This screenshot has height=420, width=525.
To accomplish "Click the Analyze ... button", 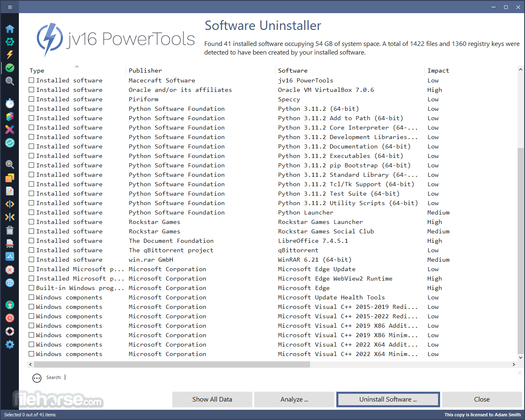I will pyautogui.click(x=294, y=399).
